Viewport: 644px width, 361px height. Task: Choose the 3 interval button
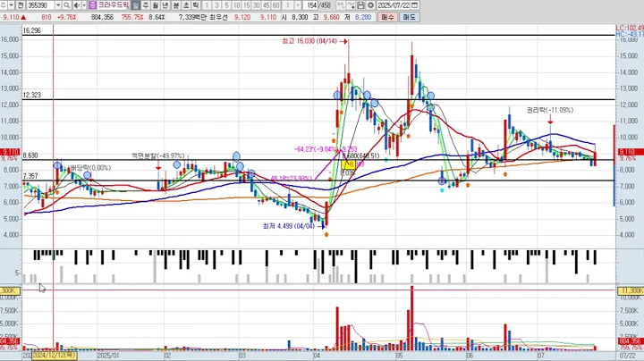(x=216, y=5)
